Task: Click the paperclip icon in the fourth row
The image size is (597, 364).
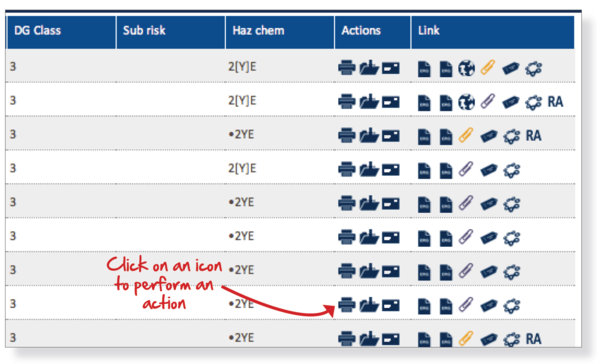Action: [466, 169]
